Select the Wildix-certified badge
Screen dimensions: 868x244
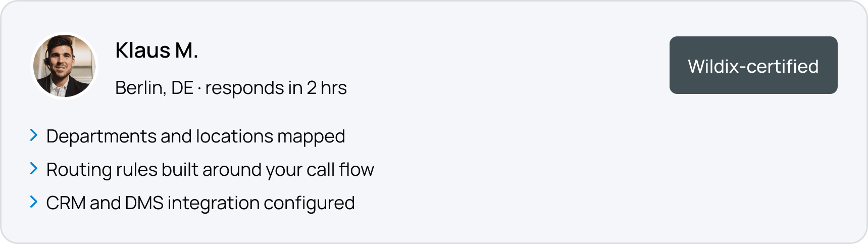(753, 65)
